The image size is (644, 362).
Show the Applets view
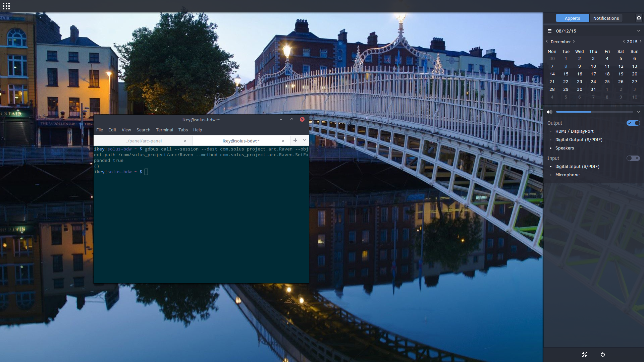(x=572, y=18)
